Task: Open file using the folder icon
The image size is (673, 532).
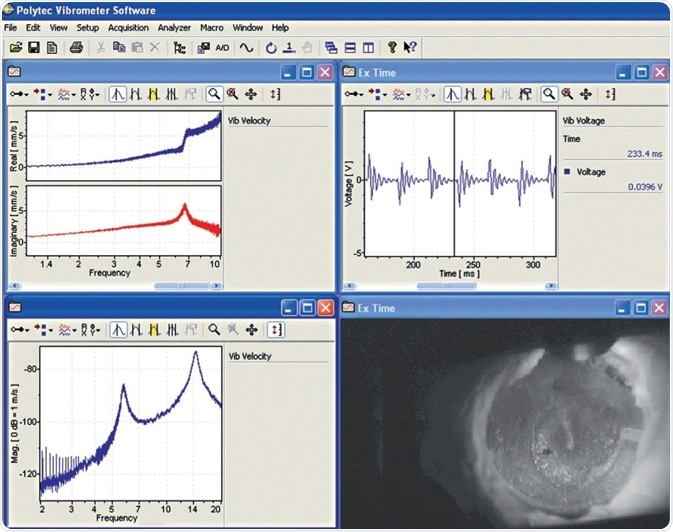Action: coord(16,47)
